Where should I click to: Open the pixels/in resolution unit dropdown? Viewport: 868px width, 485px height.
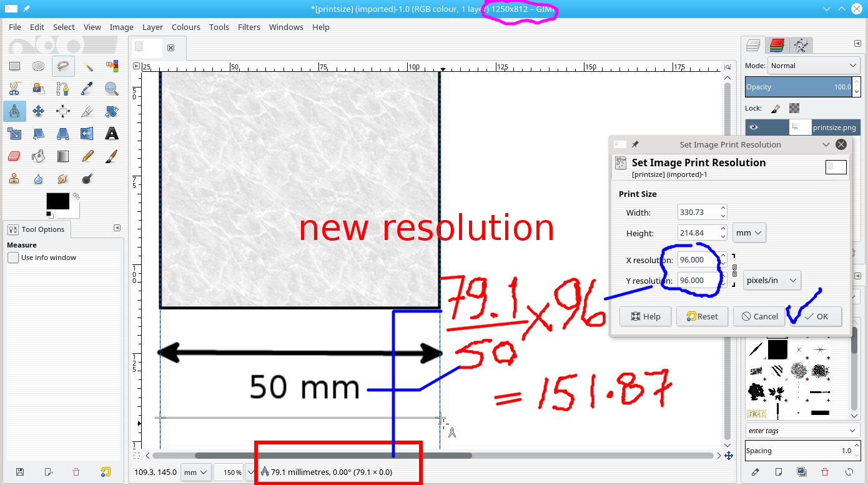point(772,281)
